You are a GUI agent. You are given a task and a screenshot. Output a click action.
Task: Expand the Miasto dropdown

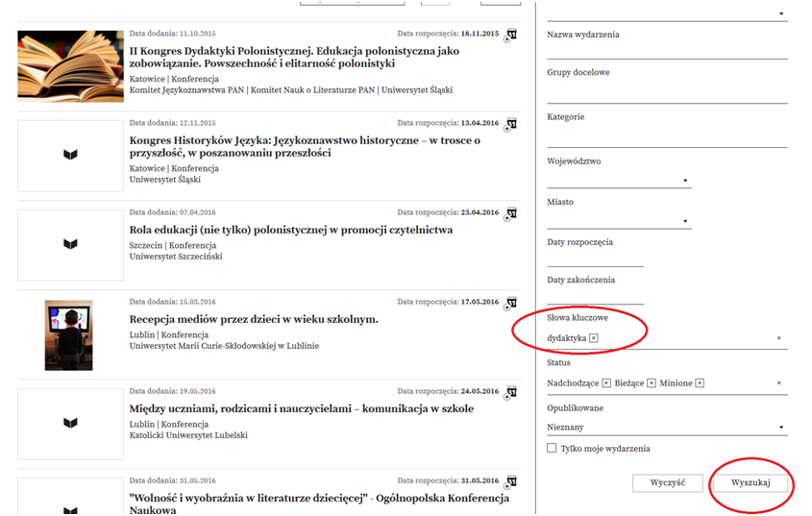point(620,221)
